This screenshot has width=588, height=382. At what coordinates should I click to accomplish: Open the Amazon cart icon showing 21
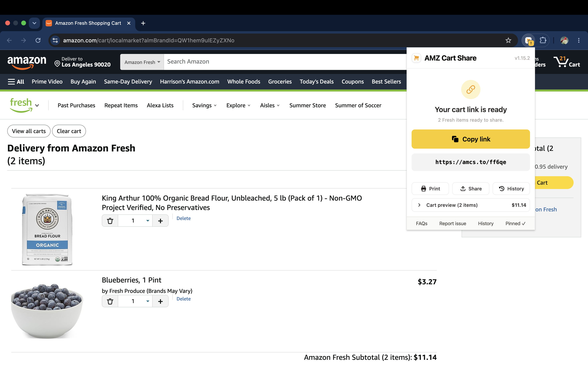tap(567, 62)
